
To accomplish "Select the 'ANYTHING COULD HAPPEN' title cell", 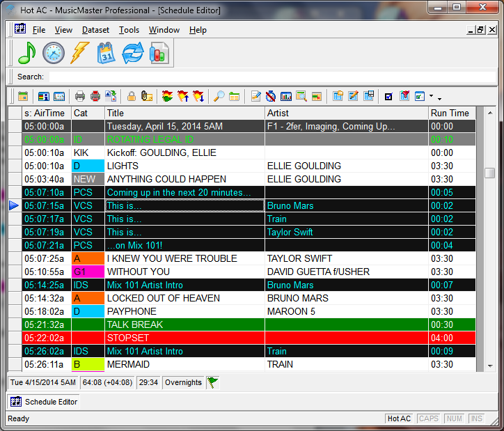I will [x=184, y=179].
